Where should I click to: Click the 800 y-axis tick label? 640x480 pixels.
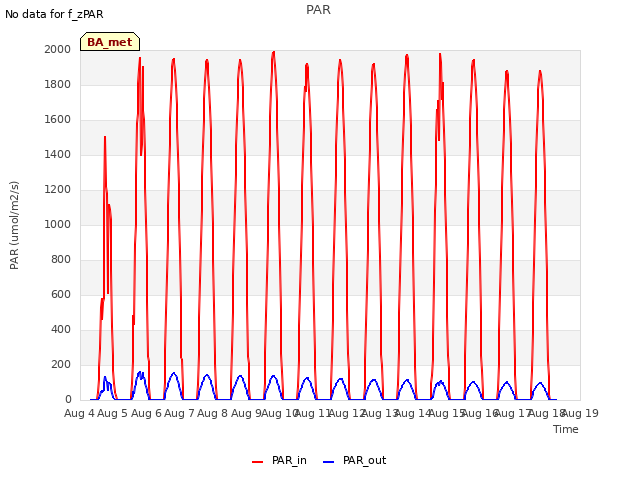[61, 260]
